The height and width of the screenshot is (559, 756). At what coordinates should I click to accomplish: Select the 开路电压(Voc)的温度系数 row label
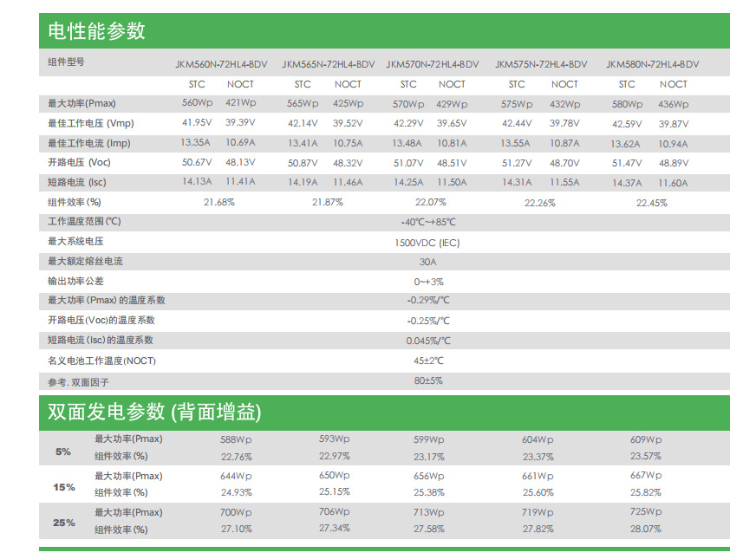click(x=101, y=320)
